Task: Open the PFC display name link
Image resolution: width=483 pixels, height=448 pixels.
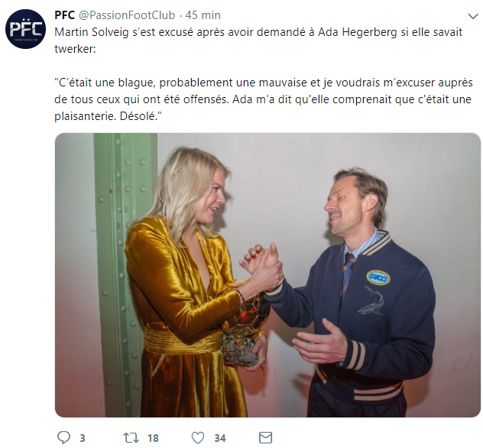Action: (64, 15)
